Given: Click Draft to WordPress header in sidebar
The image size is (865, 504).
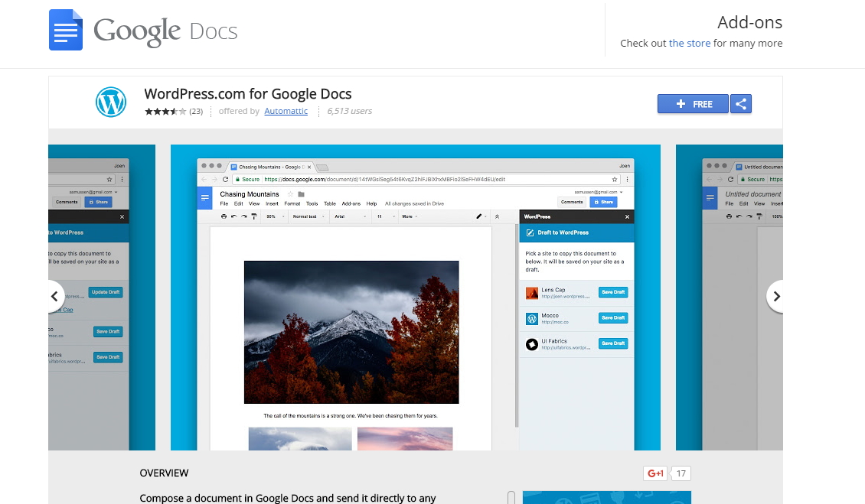Looking at the screenshot, I should tap(576, 232).
